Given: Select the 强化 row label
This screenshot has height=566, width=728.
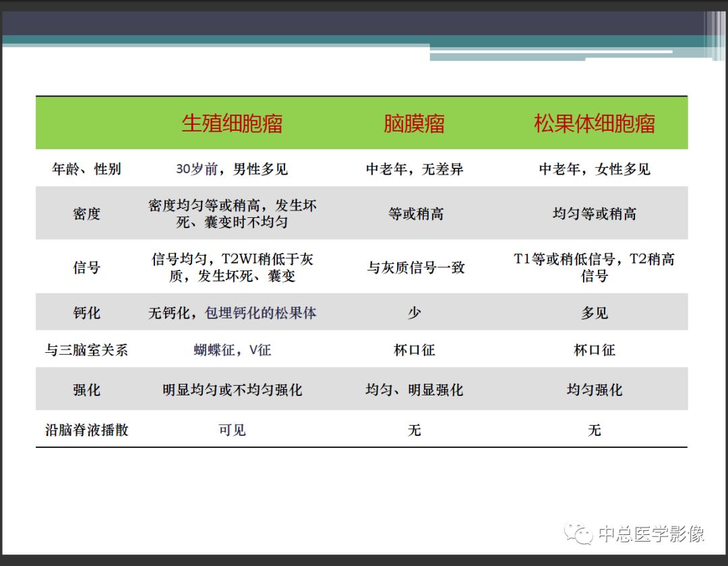Looking at the screenshot, I should coord(86,389).
